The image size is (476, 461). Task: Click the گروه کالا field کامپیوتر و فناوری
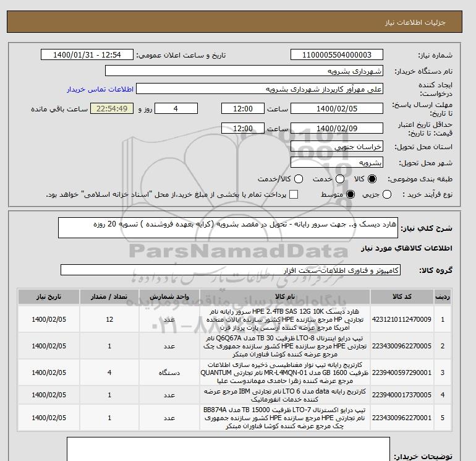[x=231, y=270]
